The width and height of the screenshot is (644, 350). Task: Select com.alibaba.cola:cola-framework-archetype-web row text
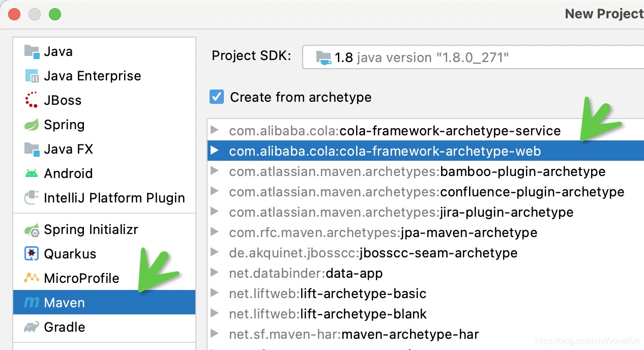pyautogui.click(x=385, y=151)
